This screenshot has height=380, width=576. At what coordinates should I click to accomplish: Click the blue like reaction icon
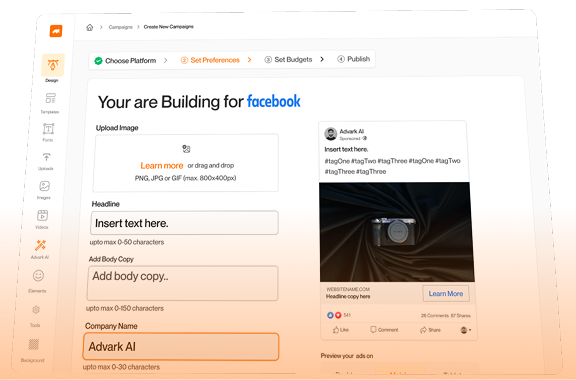pyautogui.click(x=330, y=315)
